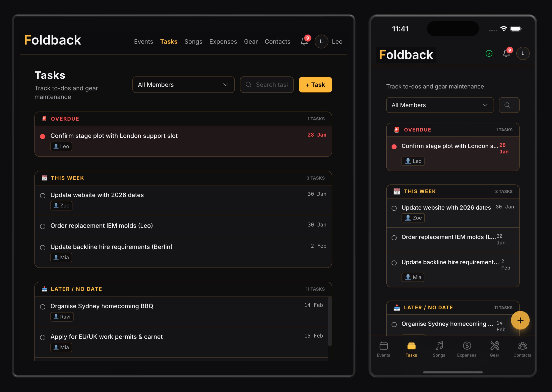The height and width of the screenshot is (392, 552).
Task: Tap the mobile notification bell icon
Action: [x=506, y=53]
